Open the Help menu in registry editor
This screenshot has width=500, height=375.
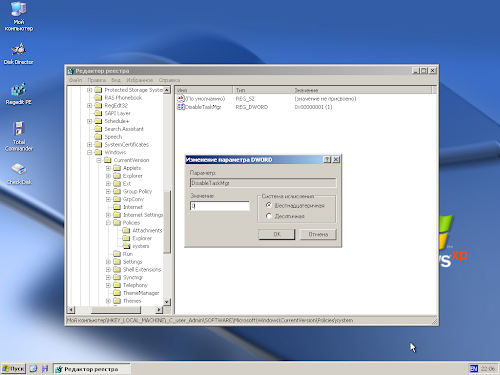(169, 80)
